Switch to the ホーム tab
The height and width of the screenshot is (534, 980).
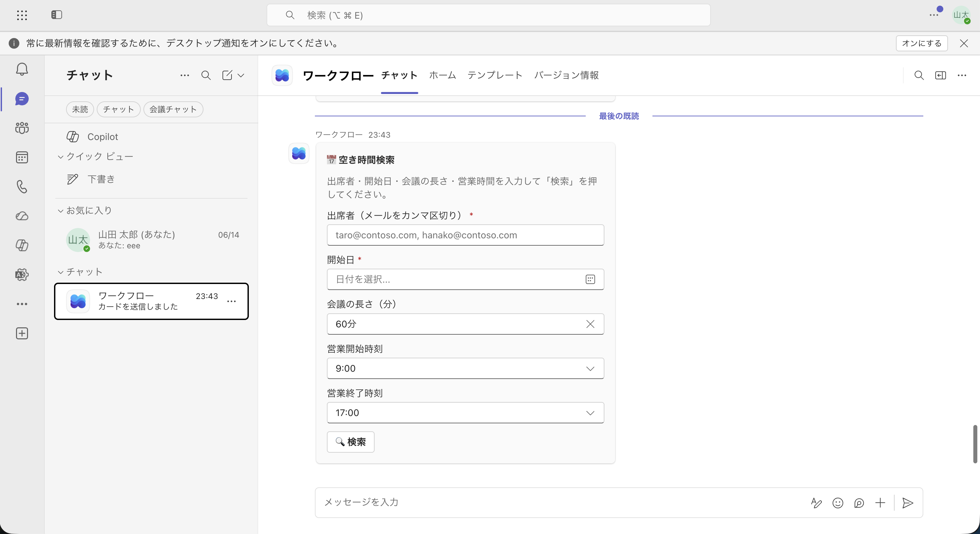point(442,75)
